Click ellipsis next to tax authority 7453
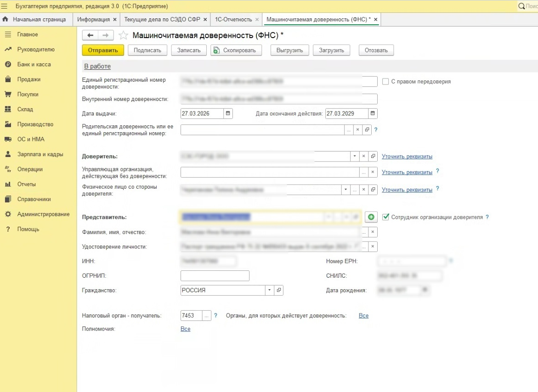This screenshot has width=538, height=392. tap(207, 316)
